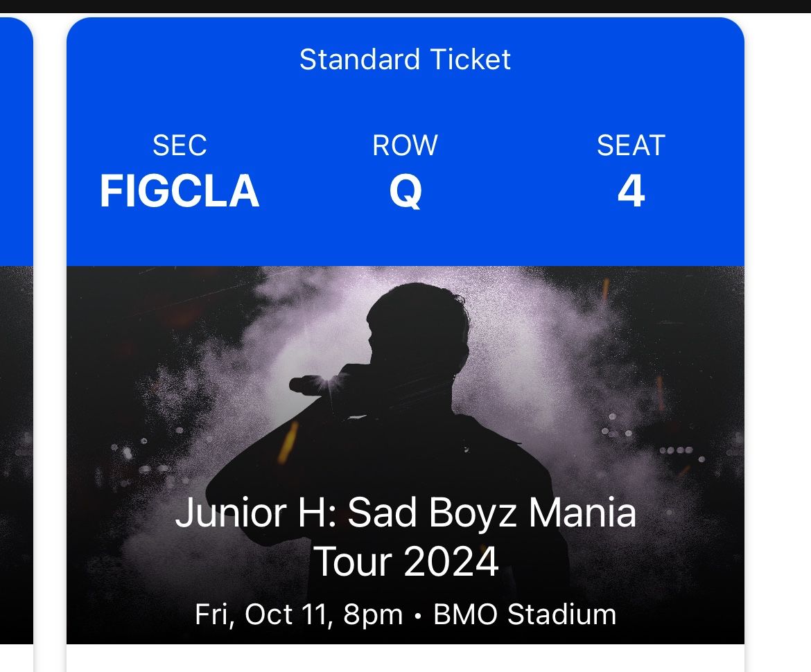Tap the microphone in the event photo
Screen dimensions: 811x672
312,383
